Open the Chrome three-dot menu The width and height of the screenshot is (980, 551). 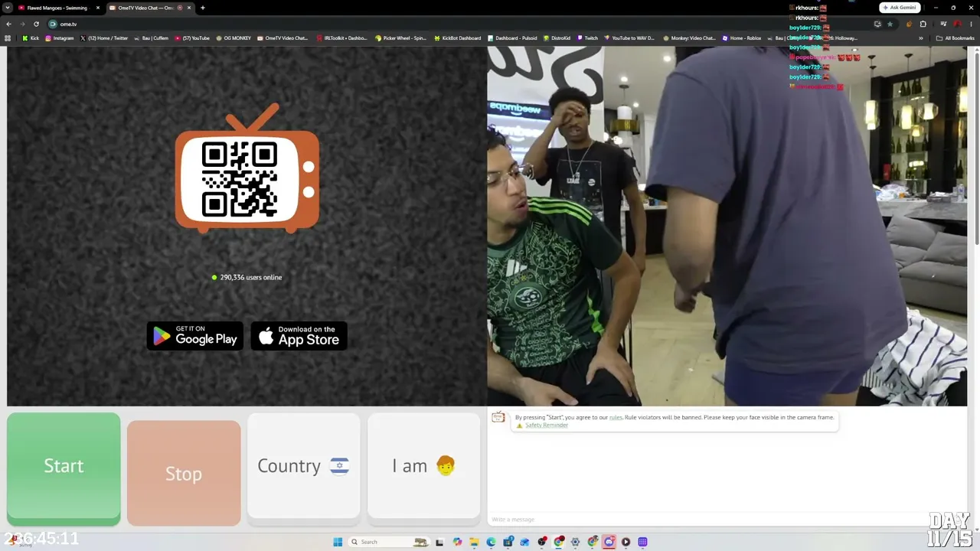click(x=971, y=24)
